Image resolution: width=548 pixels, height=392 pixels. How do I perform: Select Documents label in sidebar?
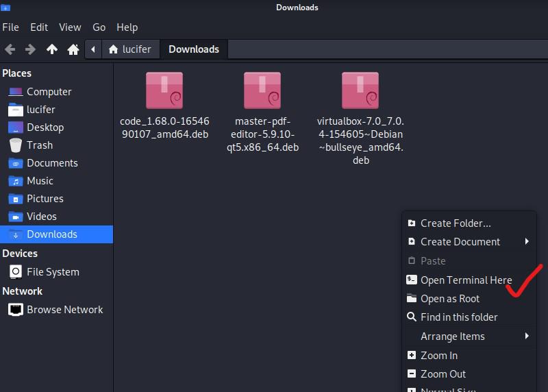click(53, 163)
